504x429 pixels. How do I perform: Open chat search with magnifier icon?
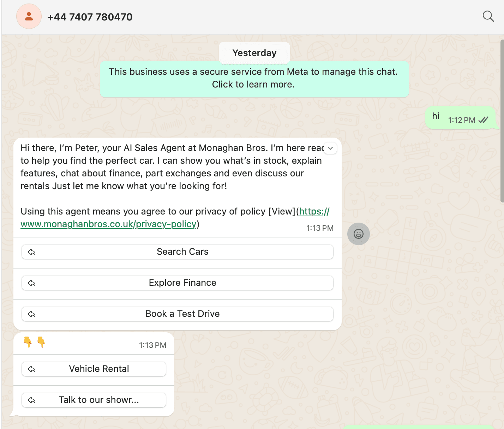click(x=488, y=16)
